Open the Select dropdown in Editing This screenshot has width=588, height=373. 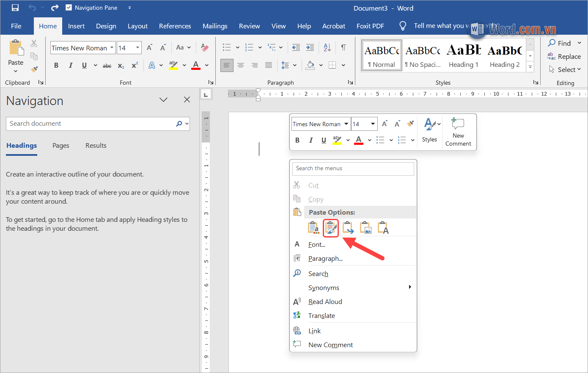point(565,69)
